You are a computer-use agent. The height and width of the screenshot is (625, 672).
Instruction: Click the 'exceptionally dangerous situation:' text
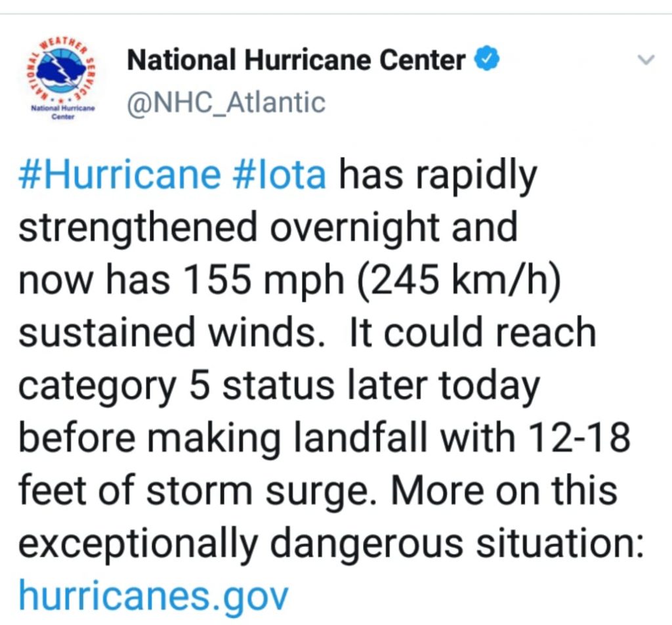tap(331, 545)
